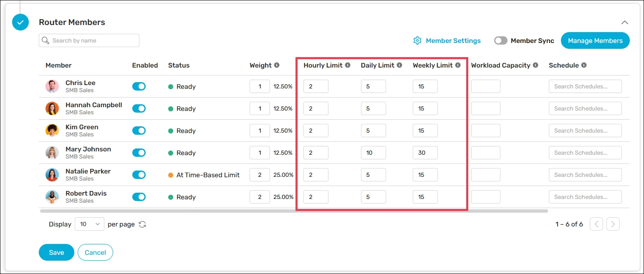Disable Kim Green's Enabled toggle

pyautogui.click(x=139, y=131)
